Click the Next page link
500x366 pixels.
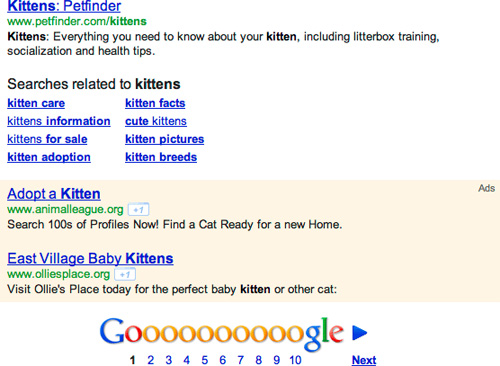coord(364,360)
